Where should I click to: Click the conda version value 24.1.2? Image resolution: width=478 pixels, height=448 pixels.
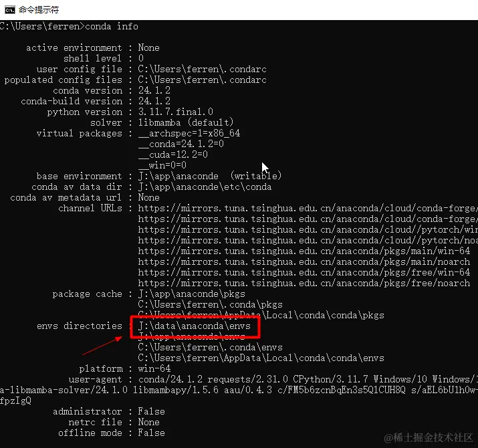click(x=154, y=90)
